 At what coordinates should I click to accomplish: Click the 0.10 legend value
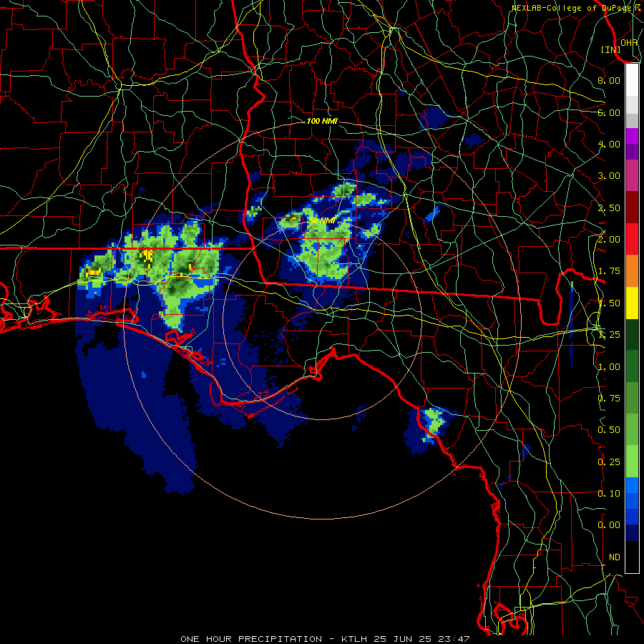[x=609, y=494]
